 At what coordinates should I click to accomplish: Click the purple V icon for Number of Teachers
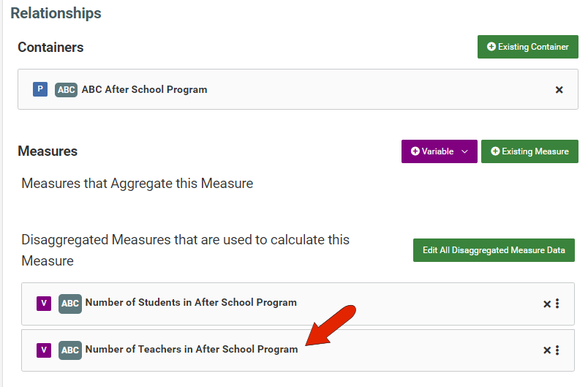tap(44, 350)
